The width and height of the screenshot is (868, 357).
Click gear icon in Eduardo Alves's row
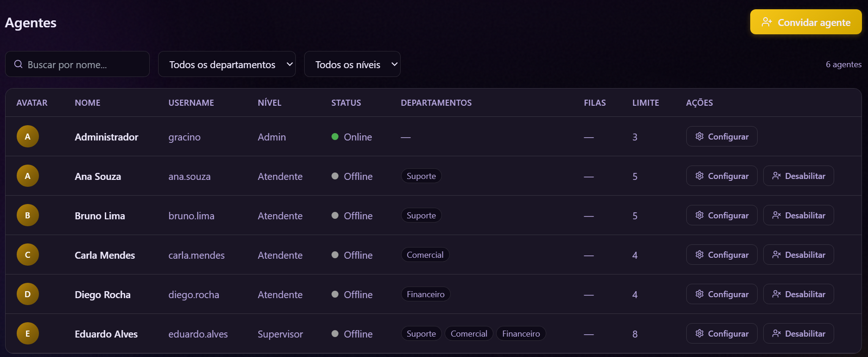(x=700, y=334)
